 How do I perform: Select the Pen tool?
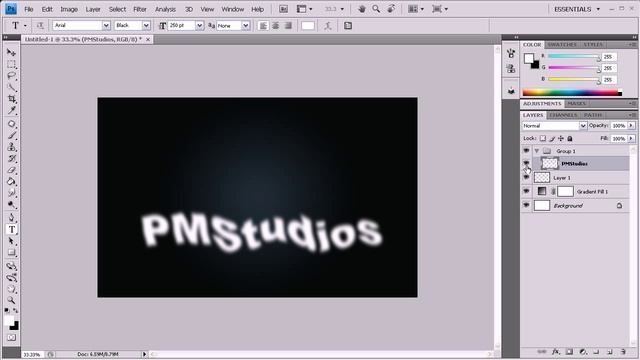pos(11,218)
